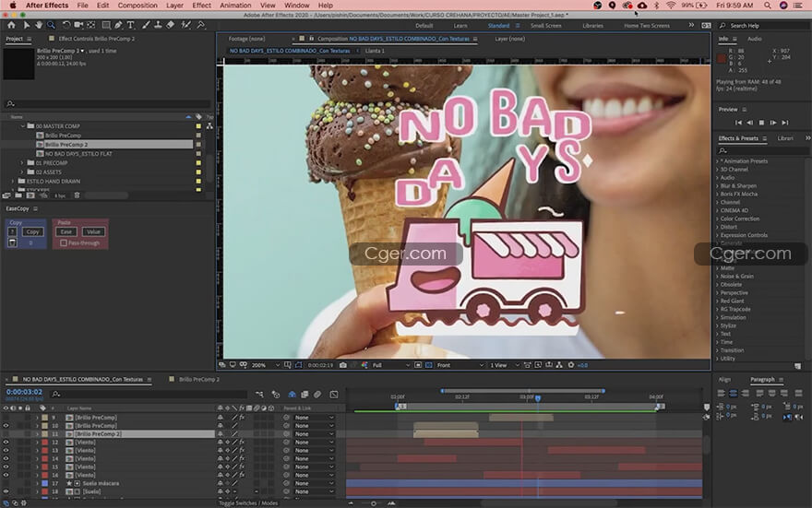Select the Puppet Pin tool

[x=201, y=25]
